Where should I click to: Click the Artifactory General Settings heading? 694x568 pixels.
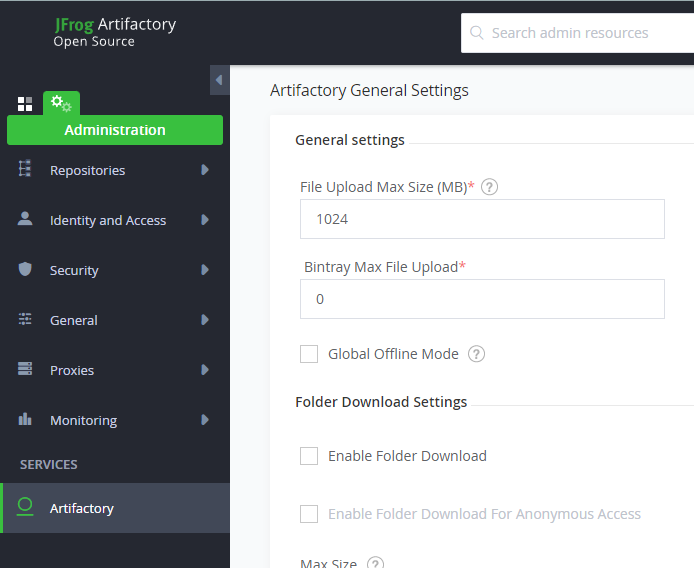pyautogui.click(x=369, y=90)
